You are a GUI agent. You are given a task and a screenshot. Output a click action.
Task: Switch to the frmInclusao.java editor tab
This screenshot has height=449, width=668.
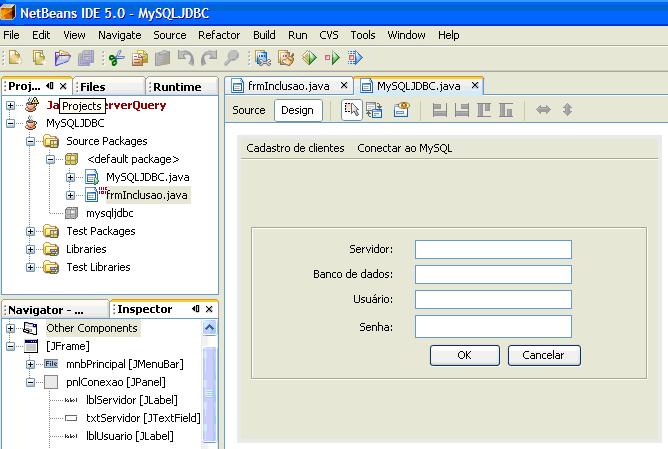click(x=289, y=86)
